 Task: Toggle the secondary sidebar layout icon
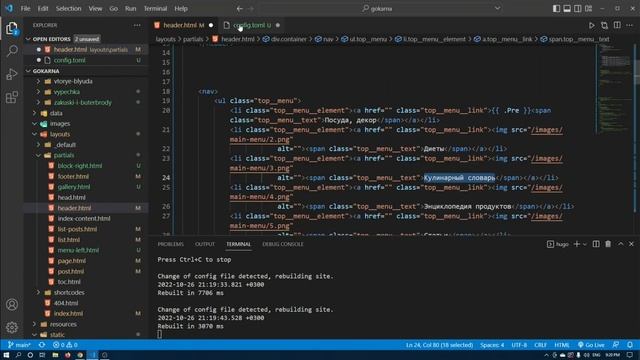(578, 9)
